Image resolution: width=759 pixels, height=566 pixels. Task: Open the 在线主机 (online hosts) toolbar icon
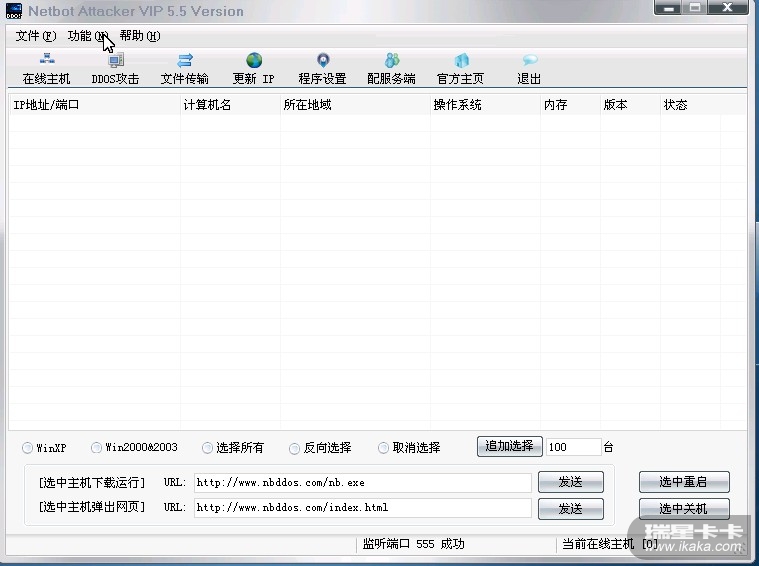[x=46, y=69]
